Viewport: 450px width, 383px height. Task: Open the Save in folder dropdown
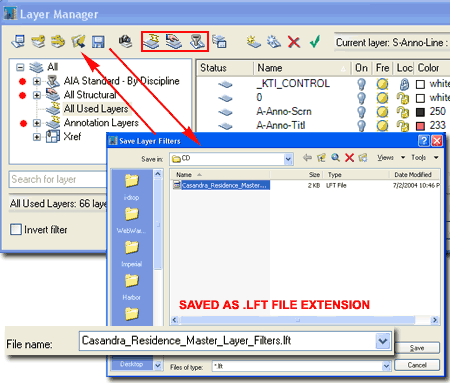click(x=288, y=159)
